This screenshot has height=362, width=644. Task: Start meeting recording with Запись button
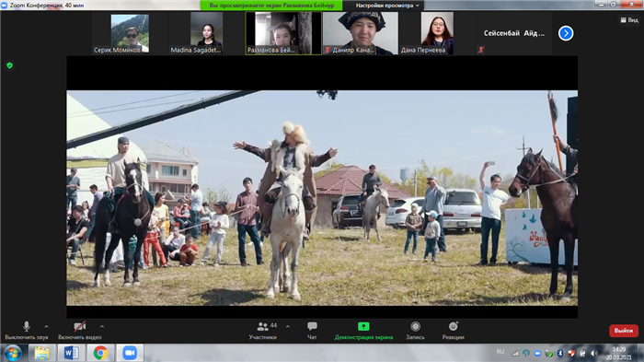point(415,331)
